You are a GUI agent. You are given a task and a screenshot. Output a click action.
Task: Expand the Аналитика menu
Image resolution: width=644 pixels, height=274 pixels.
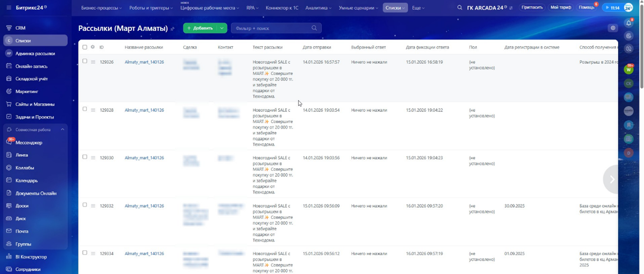(x=318, y=8)
